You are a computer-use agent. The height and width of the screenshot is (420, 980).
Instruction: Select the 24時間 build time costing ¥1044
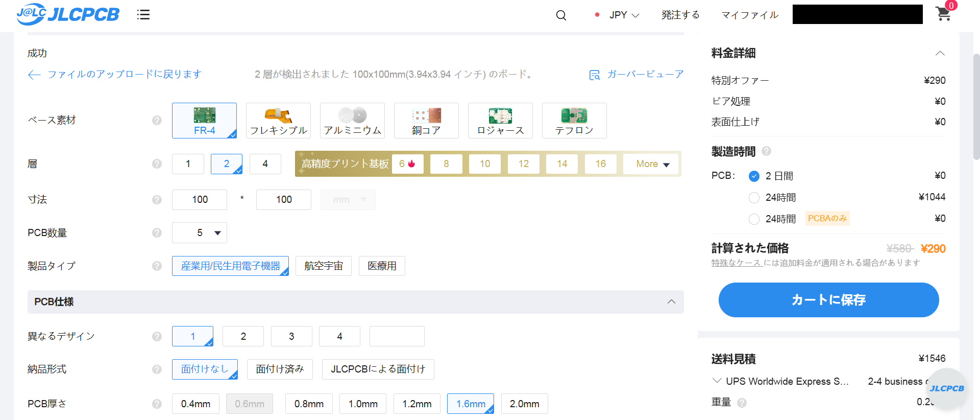754,198
